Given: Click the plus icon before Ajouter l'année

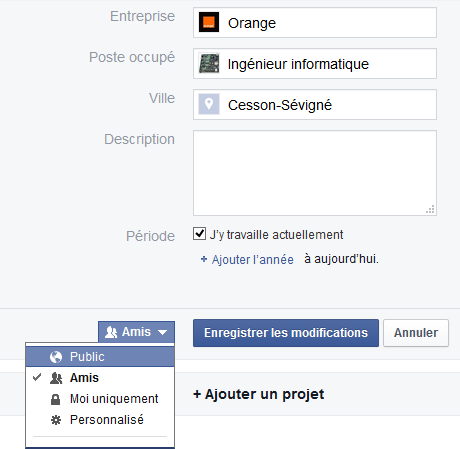Looking at the screenshot, I should point(204,259).
